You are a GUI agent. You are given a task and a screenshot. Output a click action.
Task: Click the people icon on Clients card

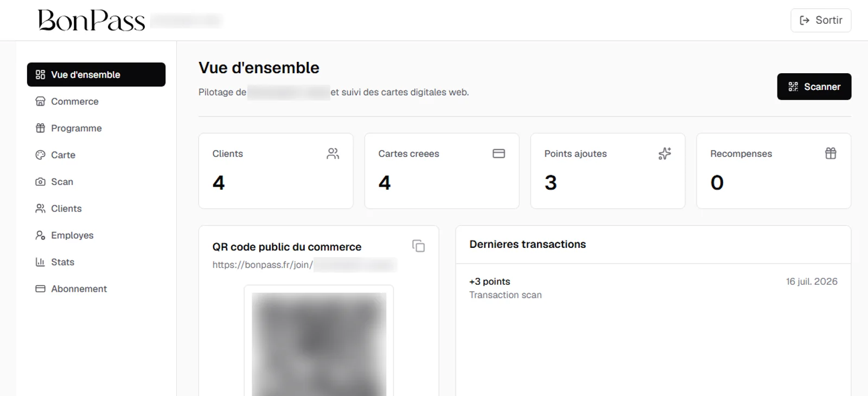pos(333,154)
